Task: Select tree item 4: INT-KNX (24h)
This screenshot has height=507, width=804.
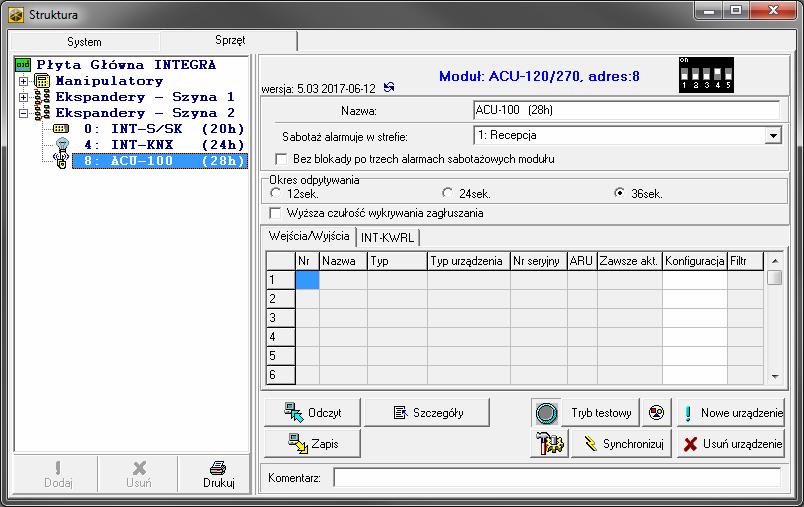Action: pyautogui.click(x=164, y=145)
